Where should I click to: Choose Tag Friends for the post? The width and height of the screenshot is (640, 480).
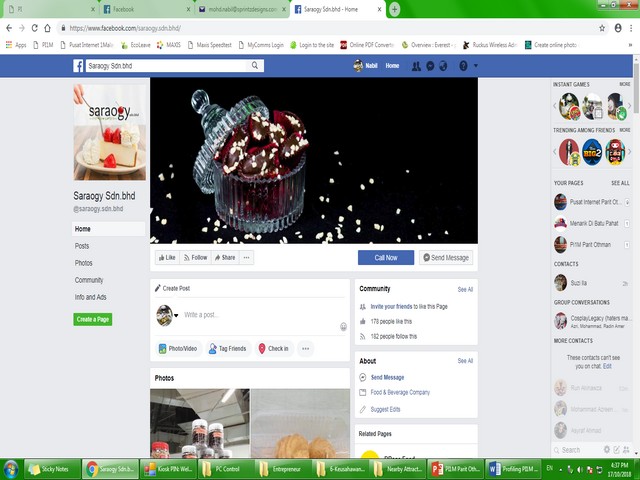[227, 349]
